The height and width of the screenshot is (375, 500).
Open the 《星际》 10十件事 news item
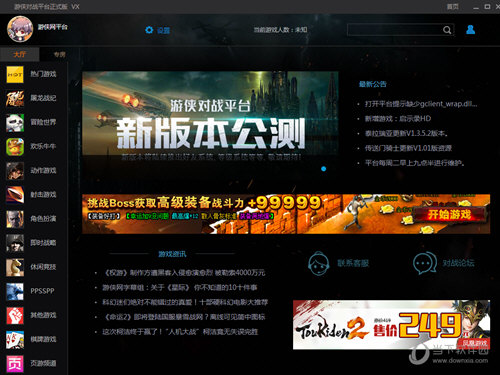180,287
